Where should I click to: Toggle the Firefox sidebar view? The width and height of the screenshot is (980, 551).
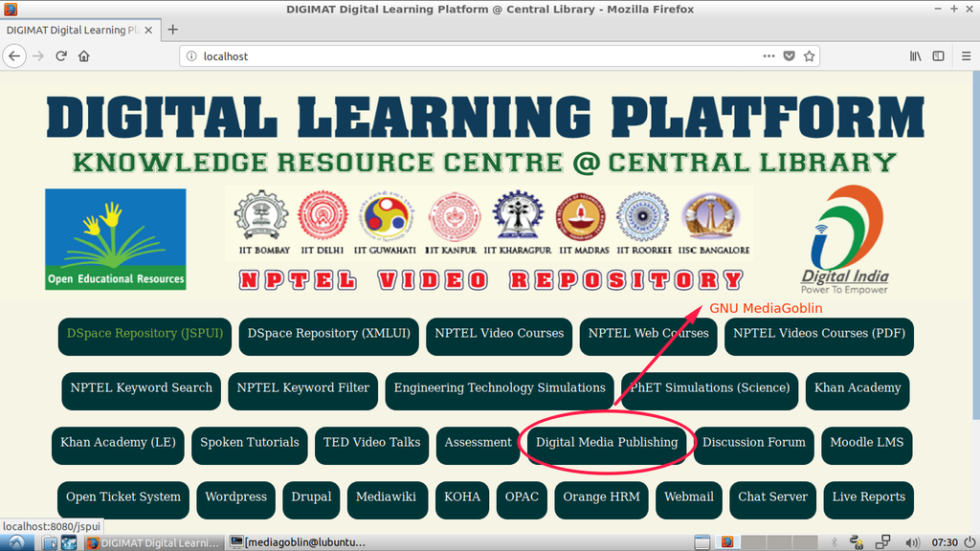[939, 56]
